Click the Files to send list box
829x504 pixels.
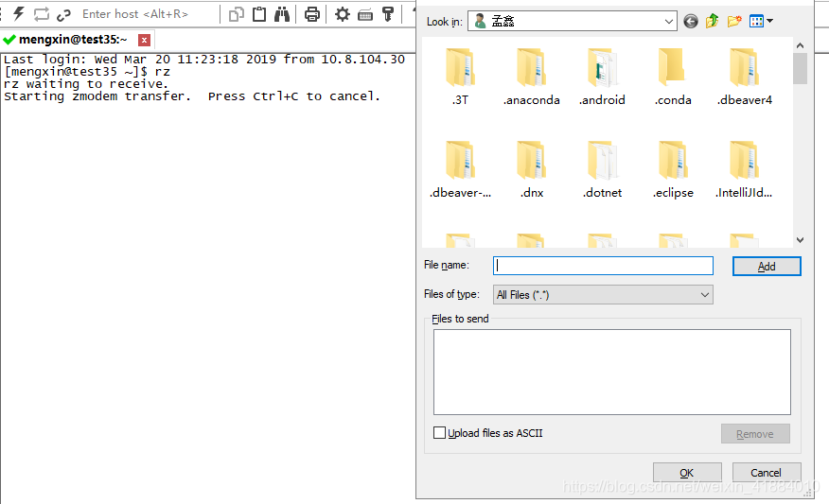point(612,372)
